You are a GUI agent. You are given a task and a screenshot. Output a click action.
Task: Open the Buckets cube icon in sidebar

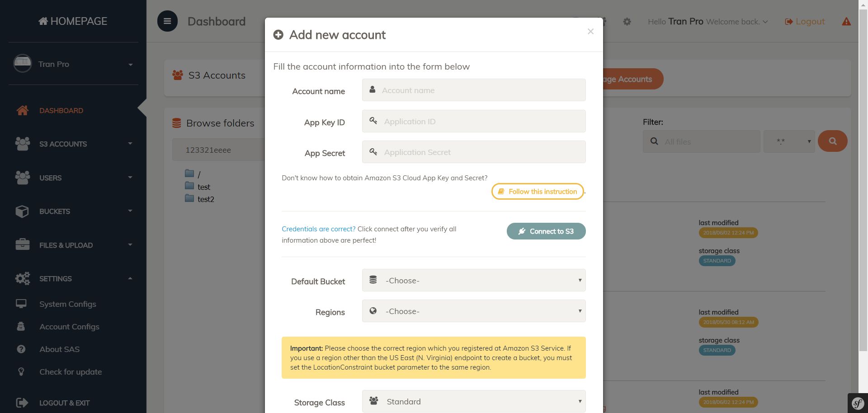22,211
